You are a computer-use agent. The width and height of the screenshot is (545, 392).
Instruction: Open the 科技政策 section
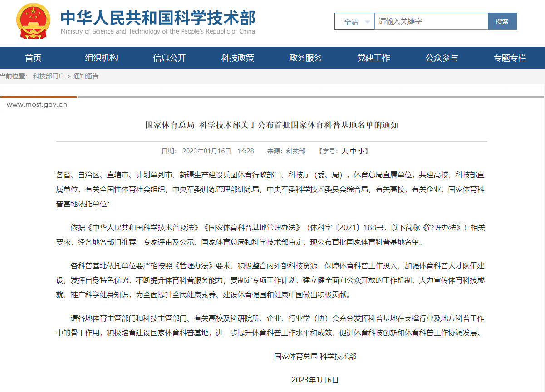(x=236, y=58)
